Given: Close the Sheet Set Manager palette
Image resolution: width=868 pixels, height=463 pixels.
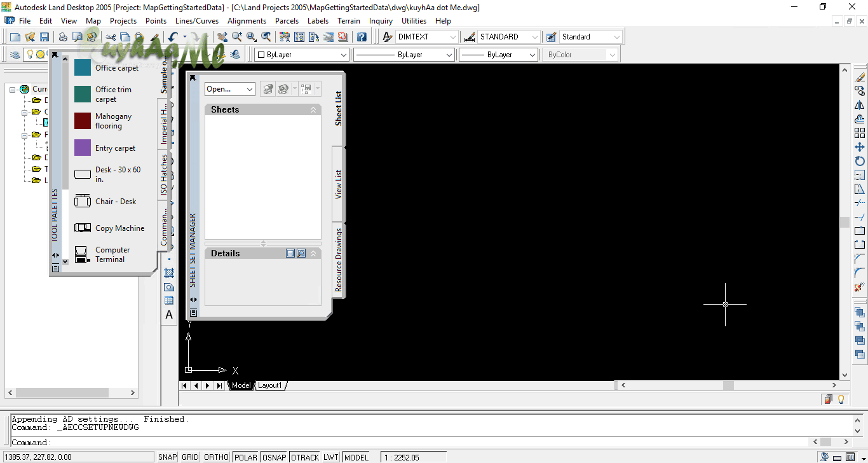Looking at the screenshot, I should pos(193,78).
